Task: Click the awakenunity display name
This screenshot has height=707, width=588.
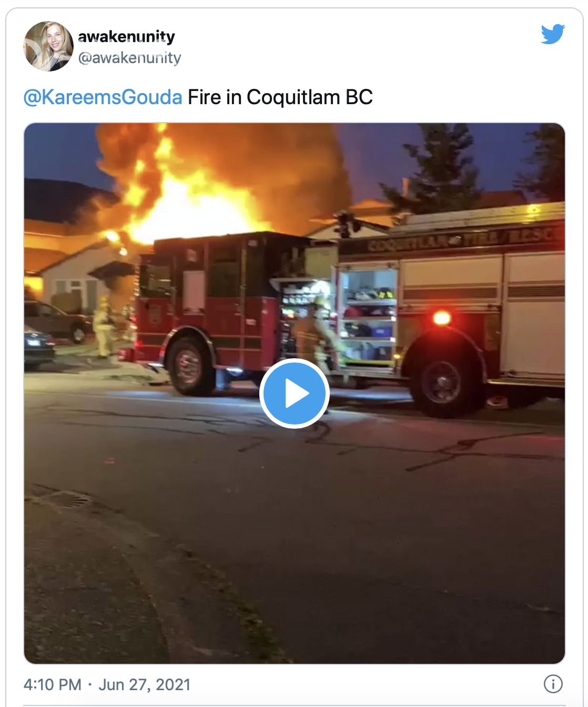Action: tap(126, 36)
